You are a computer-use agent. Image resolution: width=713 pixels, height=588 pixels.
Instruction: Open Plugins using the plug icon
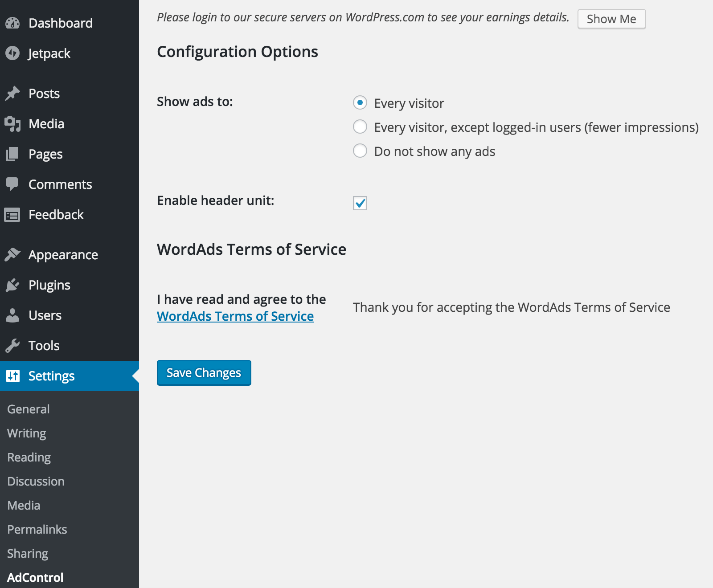(12, 285)
